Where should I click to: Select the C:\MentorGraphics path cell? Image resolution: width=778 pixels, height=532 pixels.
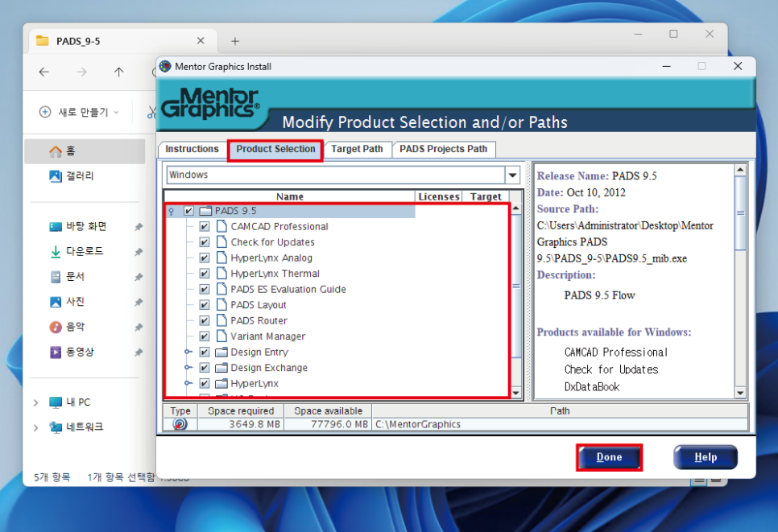560,424
